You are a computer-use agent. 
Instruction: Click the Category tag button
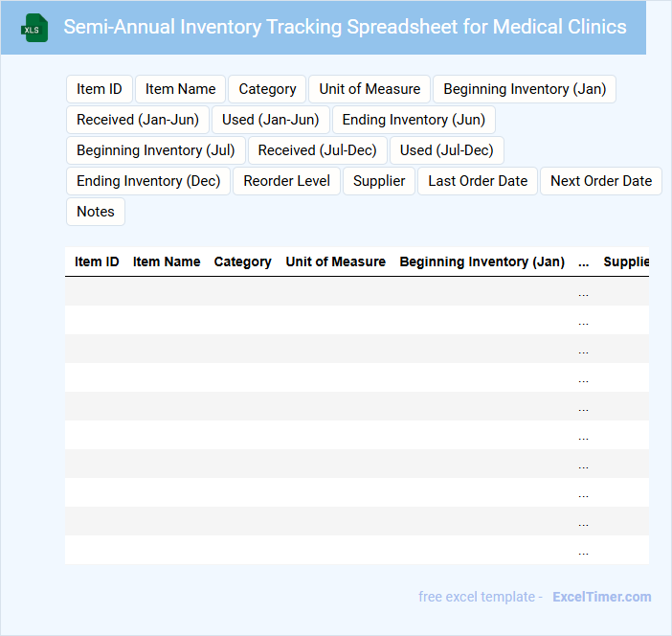267,89
